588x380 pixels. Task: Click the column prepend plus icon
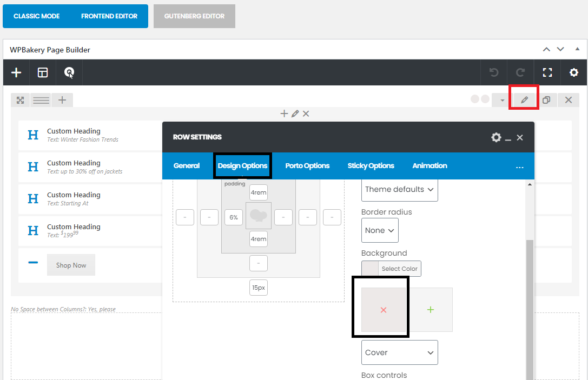point(284,114)
